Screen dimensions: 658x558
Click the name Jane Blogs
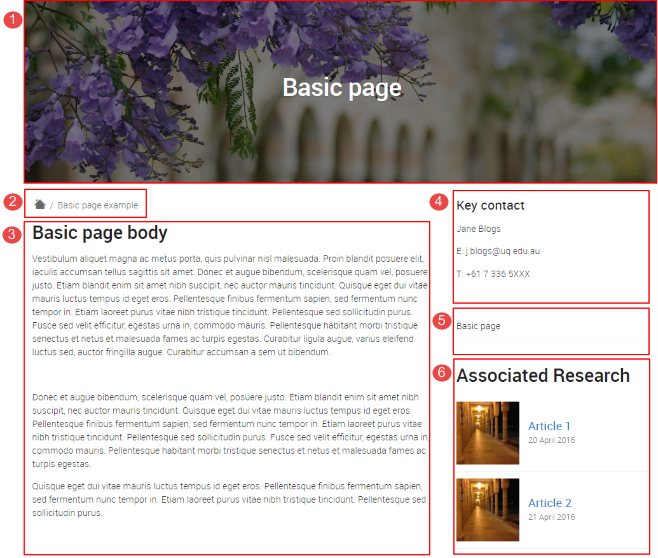click(x=479, y=229)
